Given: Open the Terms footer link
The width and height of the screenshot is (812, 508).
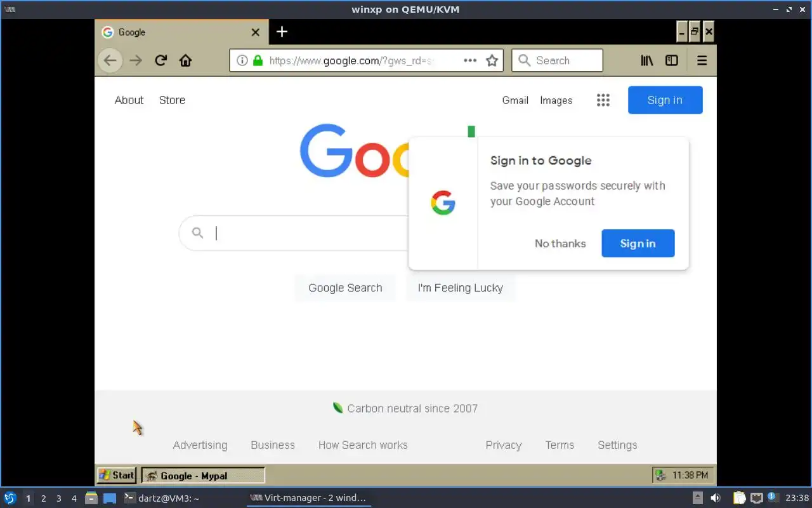Looking at the screenshot, I should pyautogui.click(x=560, y=445).
